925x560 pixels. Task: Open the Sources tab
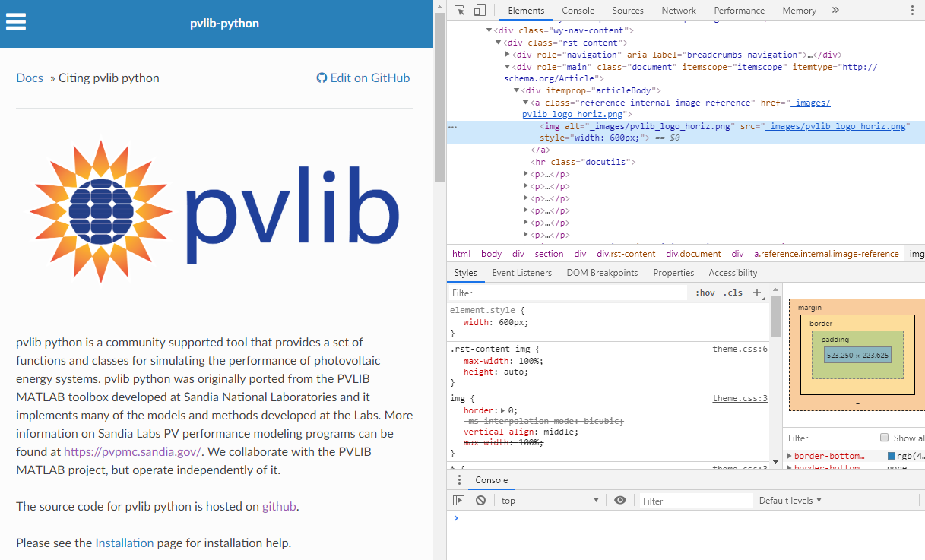(628, 10)
